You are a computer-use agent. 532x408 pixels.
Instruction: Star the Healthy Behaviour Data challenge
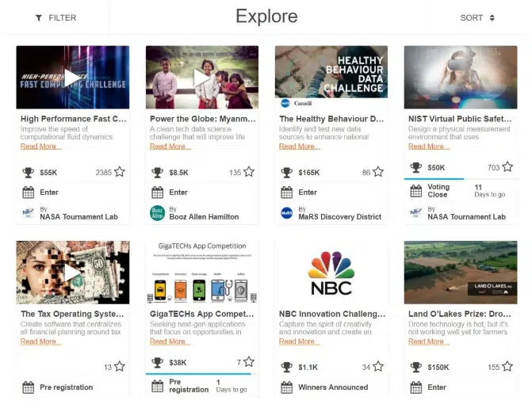[378, 172]
